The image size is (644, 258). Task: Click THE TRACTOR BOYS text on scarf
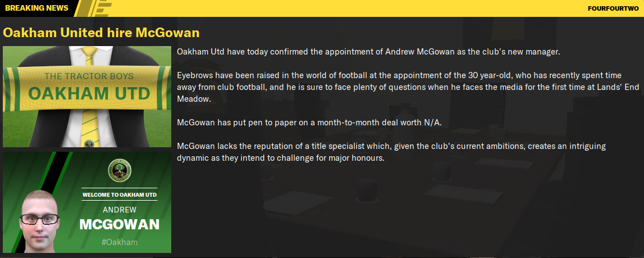pyautogui.click(x=89, y=76)
